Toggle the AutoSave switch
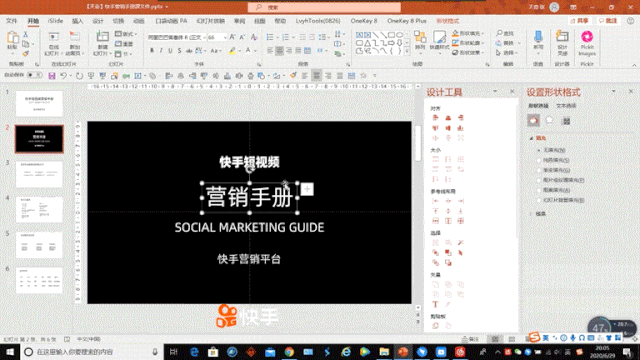The width and height of the screenshot is (640, 360). point(34,75)
